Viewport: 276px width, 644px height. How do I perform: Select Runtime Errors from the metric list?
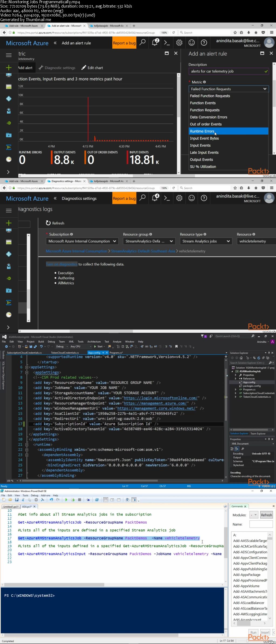pyautogui.click(x=229, y=131)
